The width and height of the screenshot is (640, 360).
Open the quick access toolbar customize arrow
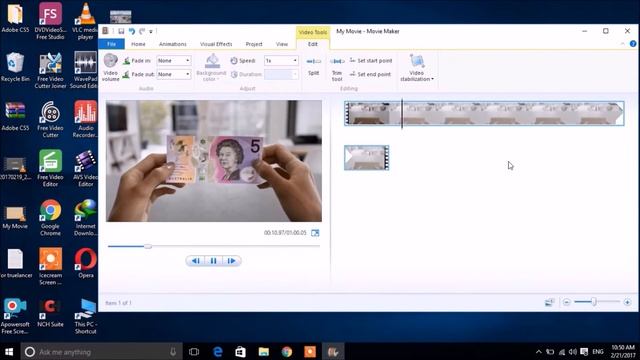tap(151, 31)
